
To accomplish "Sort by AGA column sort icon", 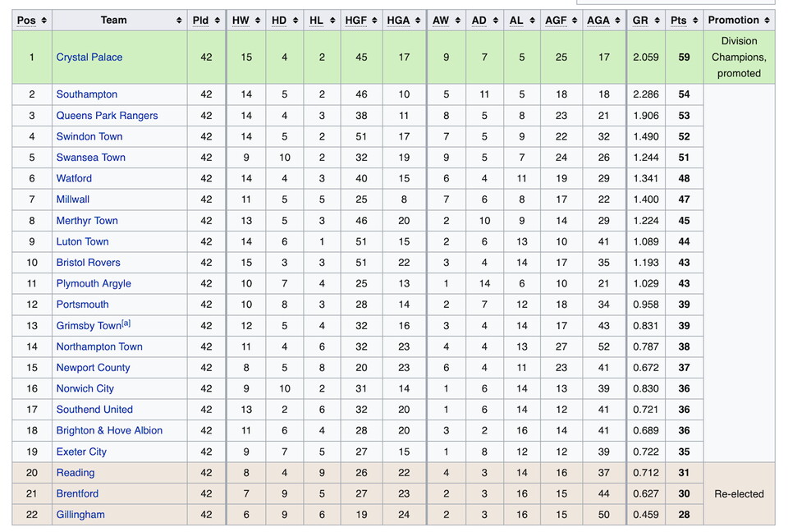I will [616, 21].
